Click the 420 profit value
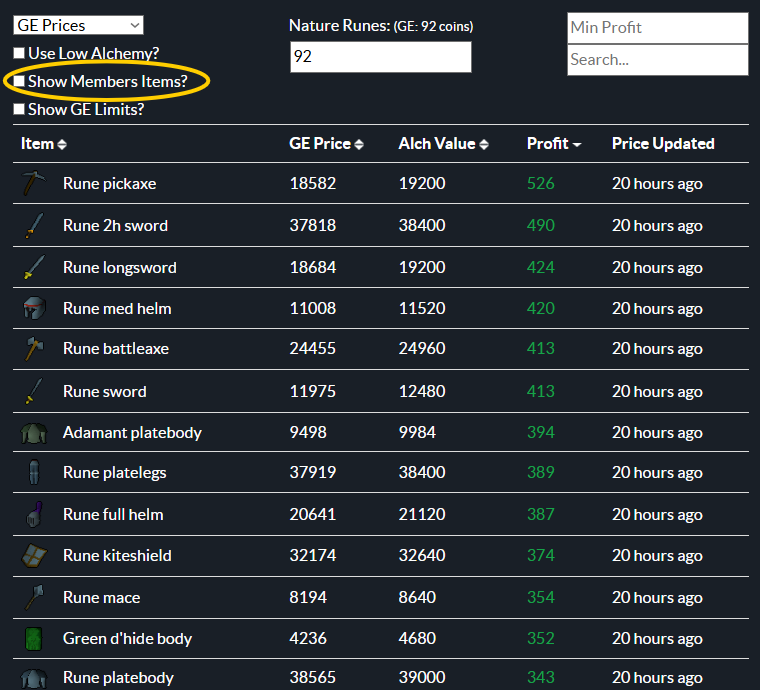Image resolution: width=760 pixels, height=690 pixels. [540, 308]
